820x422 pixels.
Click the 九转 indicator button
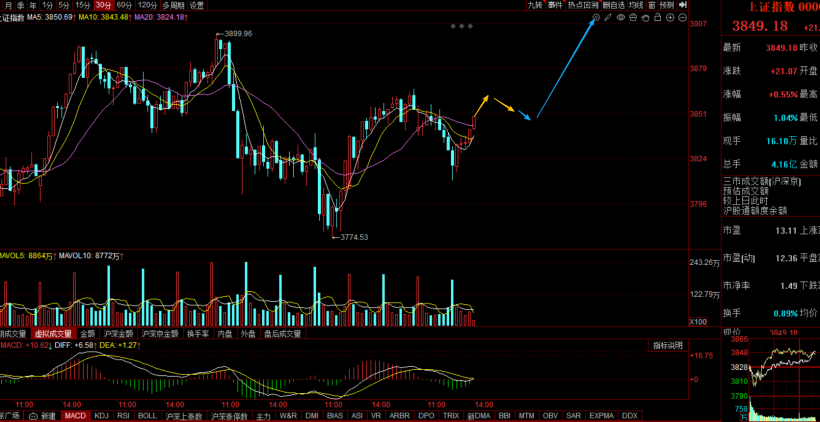click(x=535, y=5)
